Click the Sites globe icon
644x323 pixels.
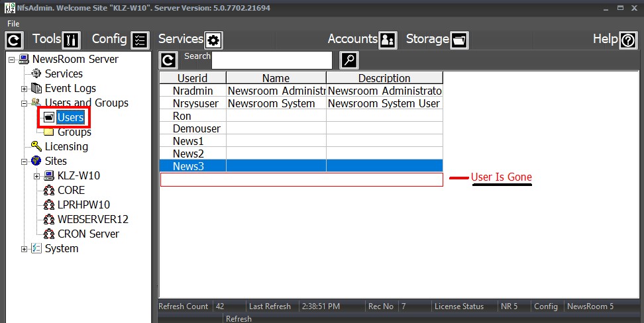click(36, 161)
